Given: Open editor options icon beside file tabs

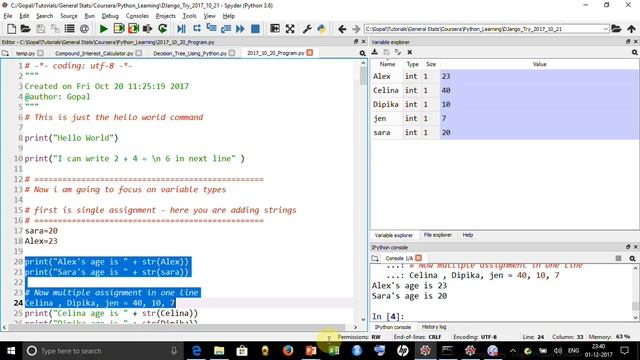Looking at the screenshot, I should click(362, 53).
